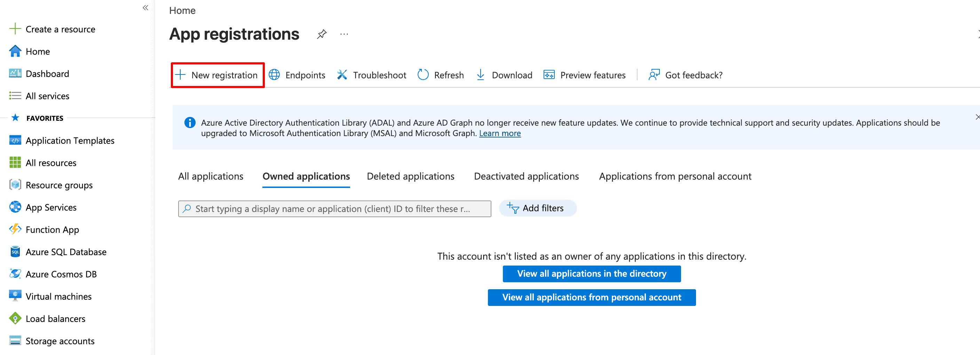Image resolution: width=980 pixels, height=355 pixels.
Task: Open the Storage accounts icon
Action: [x=15, y=340]
